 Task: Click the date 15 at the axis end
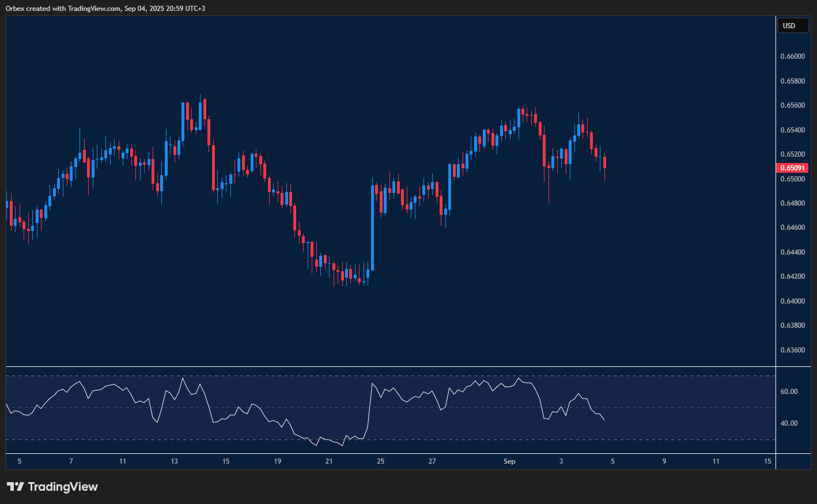pyautogui.click(x=767, y=461)
